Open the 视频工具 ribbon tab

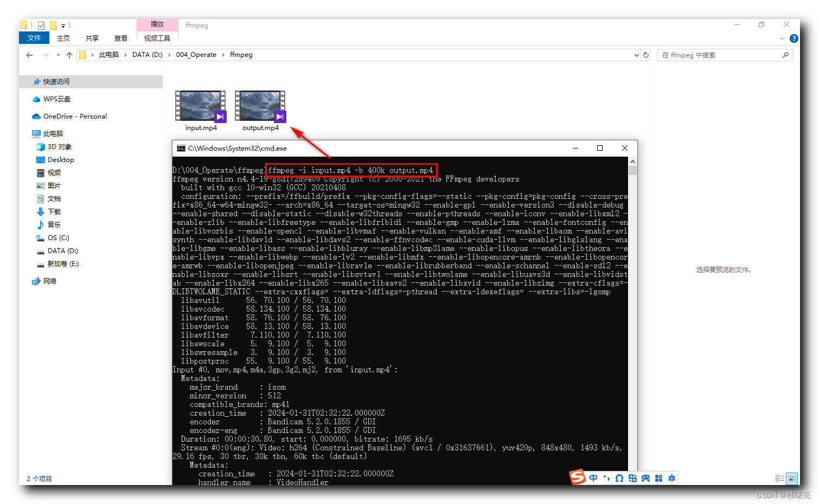point(157,38)
